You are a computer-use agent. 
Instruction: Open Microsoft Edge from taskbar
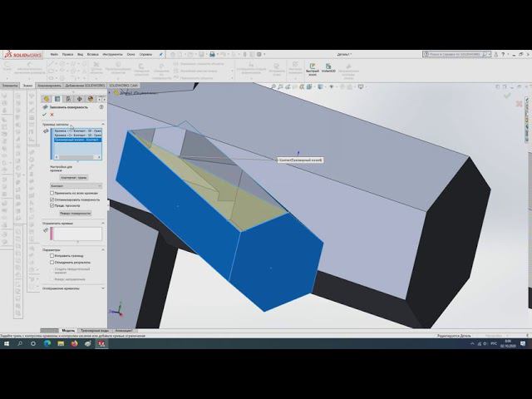pyautogui.click(x=47, y=343)
